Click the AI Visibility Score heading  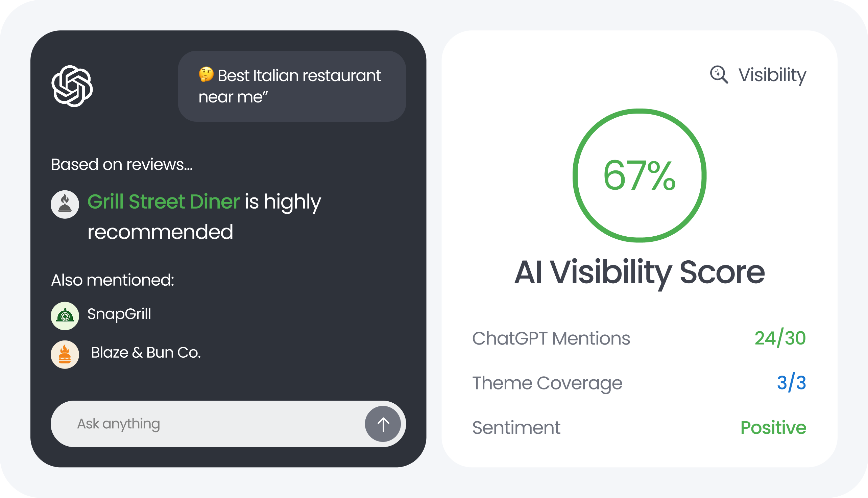[639, 272]
